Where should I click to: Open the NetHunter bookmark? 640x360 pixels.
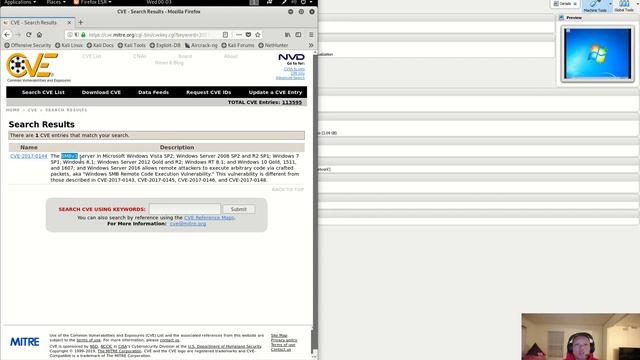tap(273, 45)
